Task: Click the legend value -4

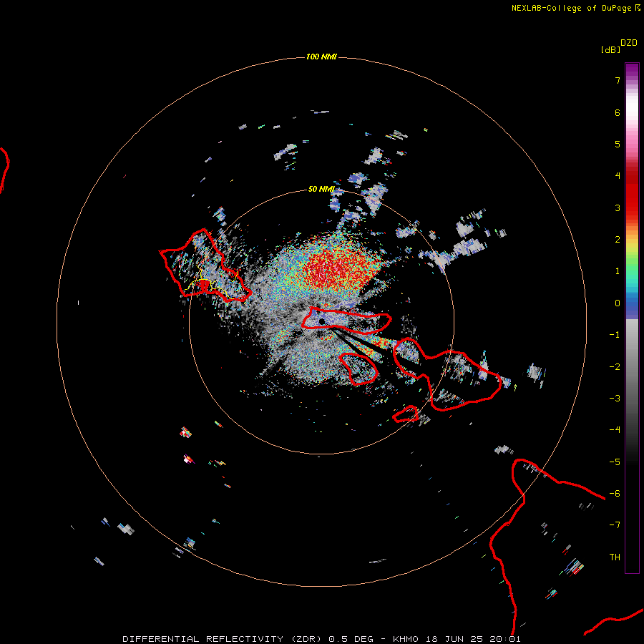Action: [615, 429]
